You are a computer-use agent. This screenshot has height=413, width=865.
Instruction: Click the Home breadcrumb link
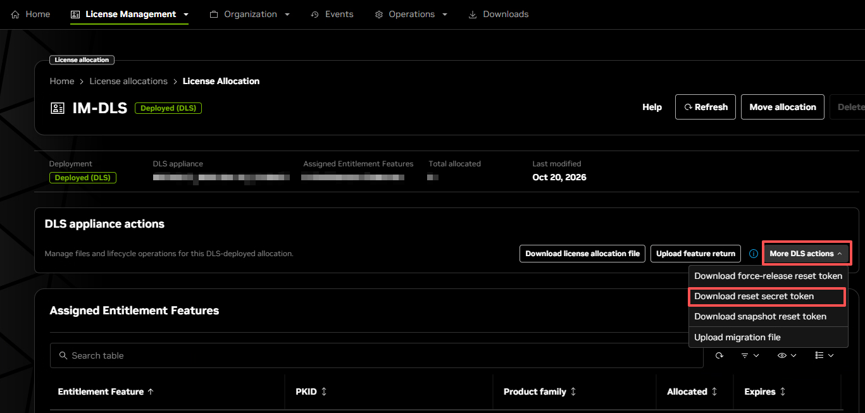(62, 81)
